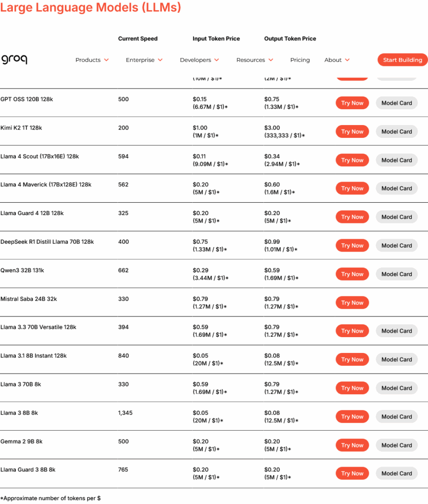The image size is (428, 504).
Task: Click the Kimi K2 1T 128k model name
Action: coord(21,128)
